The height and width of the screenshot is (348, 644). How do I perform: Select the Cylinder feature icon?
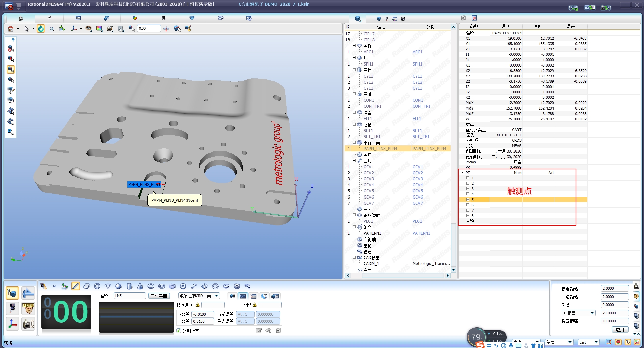coord(129,286)
